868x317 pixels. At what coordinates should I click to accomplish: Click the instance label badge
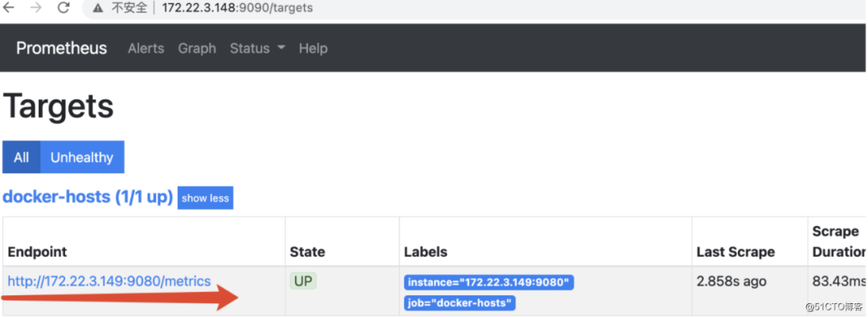tap(489, 282)
